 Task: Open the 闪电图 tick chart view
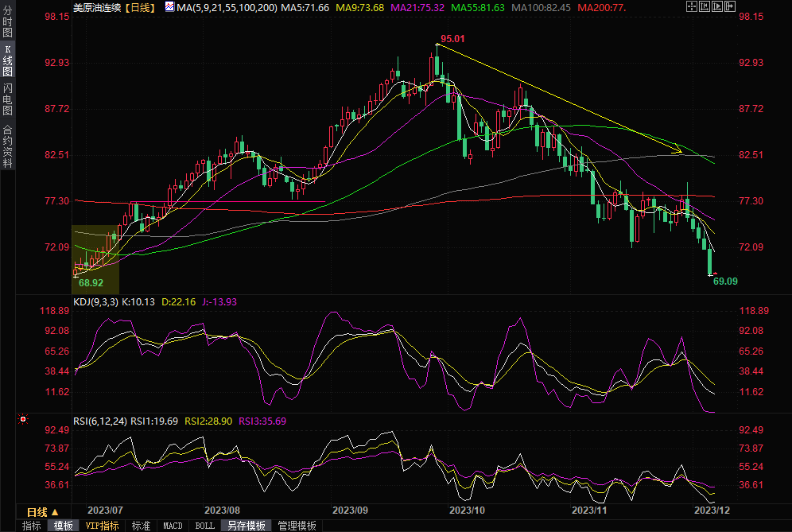[7, 101]
